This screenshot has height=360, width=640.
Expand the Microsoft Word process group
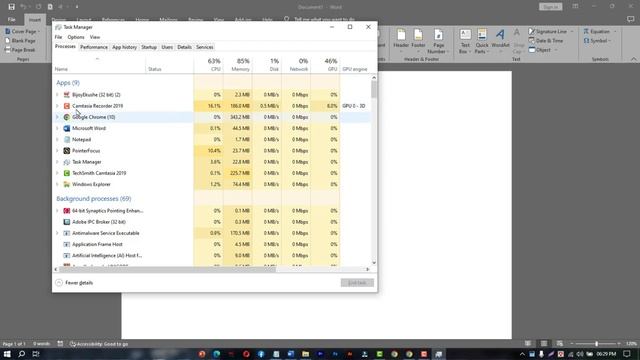pyautogui.click(x=57, y=128)
